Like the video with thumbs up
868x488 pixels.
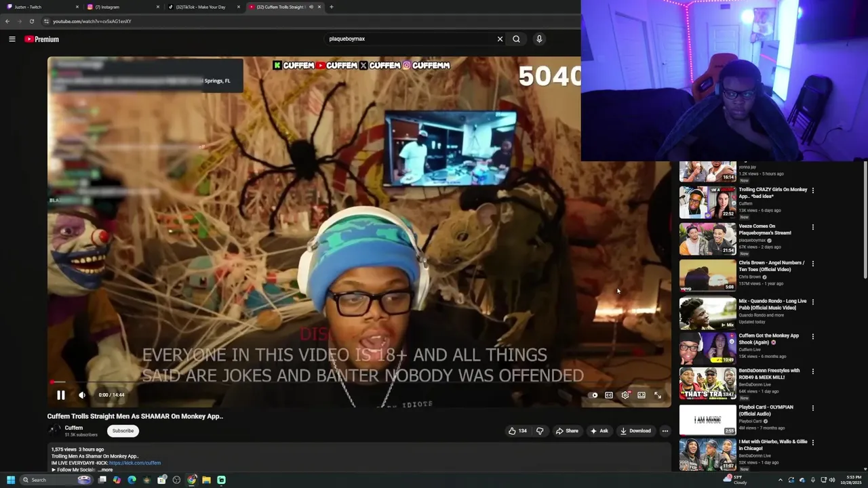pos(518,431)
